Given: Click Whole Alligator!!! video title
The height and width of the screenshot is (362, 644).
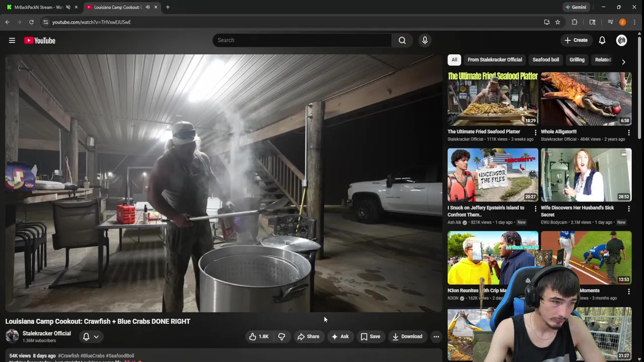Looking at the screenshot, I should point(558,132).
